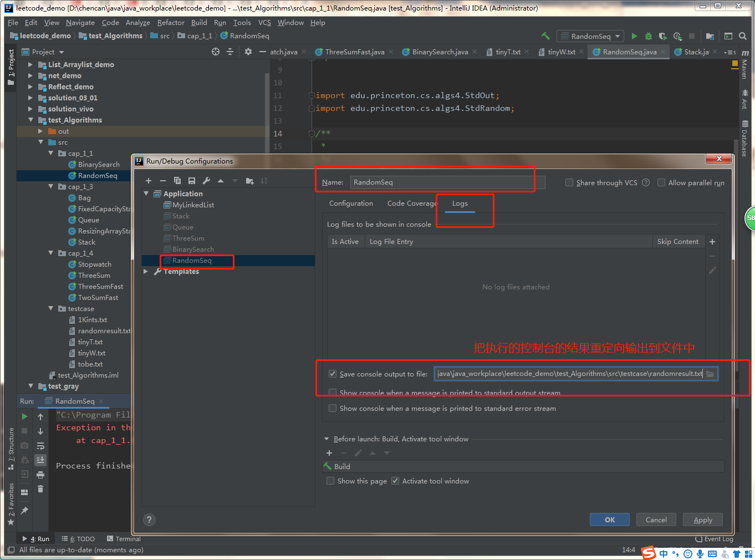Expand List_Arraylist_demo folder
755x560 pixels.
30,64
